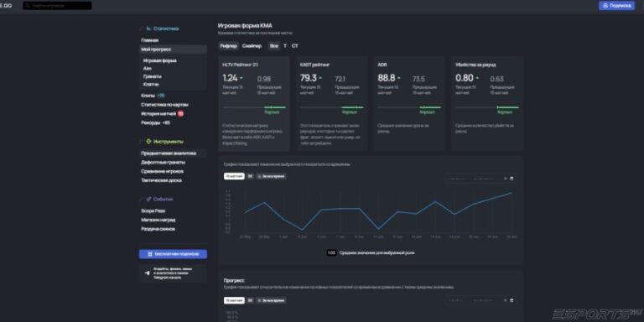Select За все время above the first chart

click(271, 176)
